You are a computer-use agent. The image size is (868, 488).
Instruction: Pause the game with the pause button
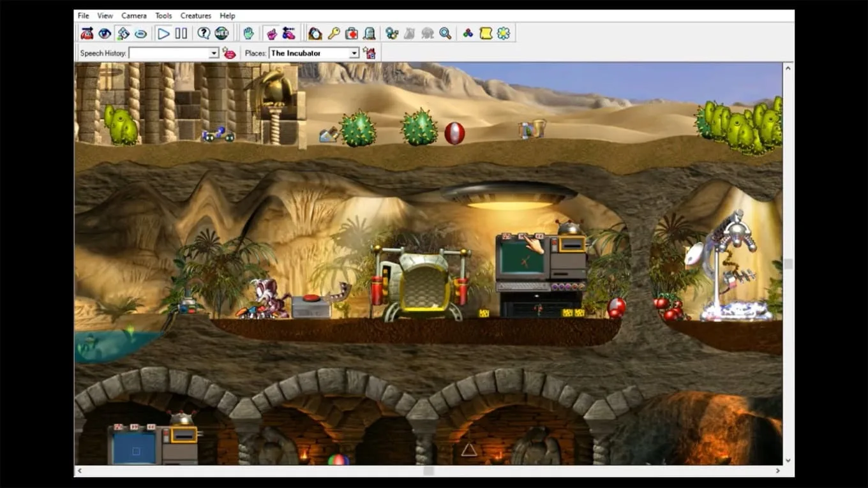click(182, 33)
